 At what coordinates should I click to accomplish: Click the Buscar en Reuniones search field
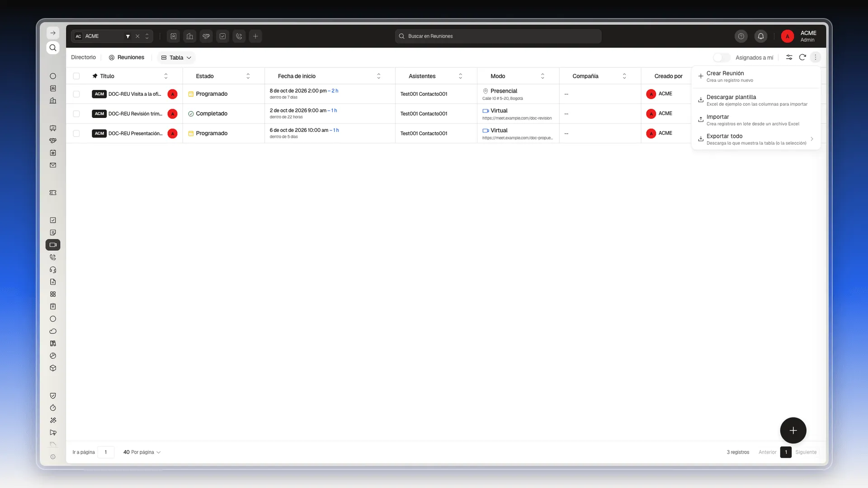tap(498, 36)
